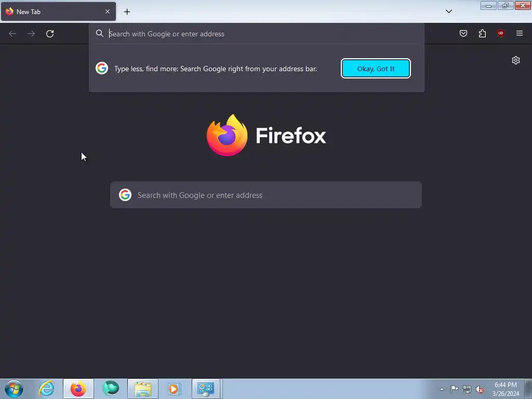Click the Firefox taskbar button
This screenshot has width=532, height=399.
78,389
